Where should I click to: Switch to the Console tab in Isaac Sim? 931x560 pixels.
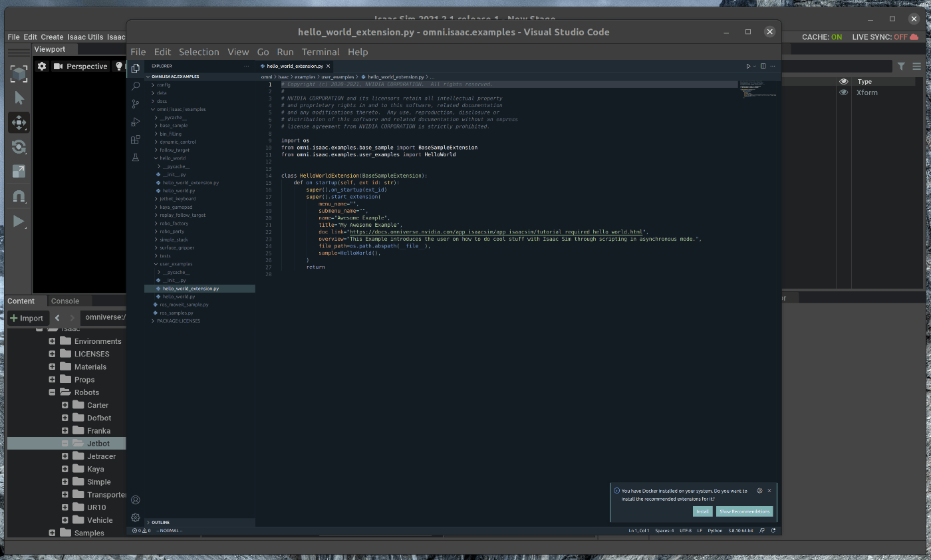click(x=65, y=301)
